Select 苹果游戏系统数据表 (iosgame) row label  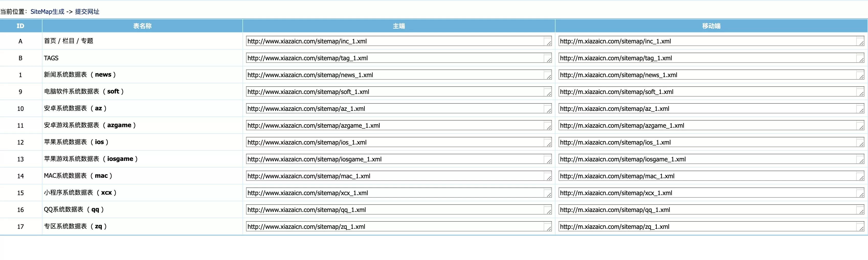(x=91, y=159)
